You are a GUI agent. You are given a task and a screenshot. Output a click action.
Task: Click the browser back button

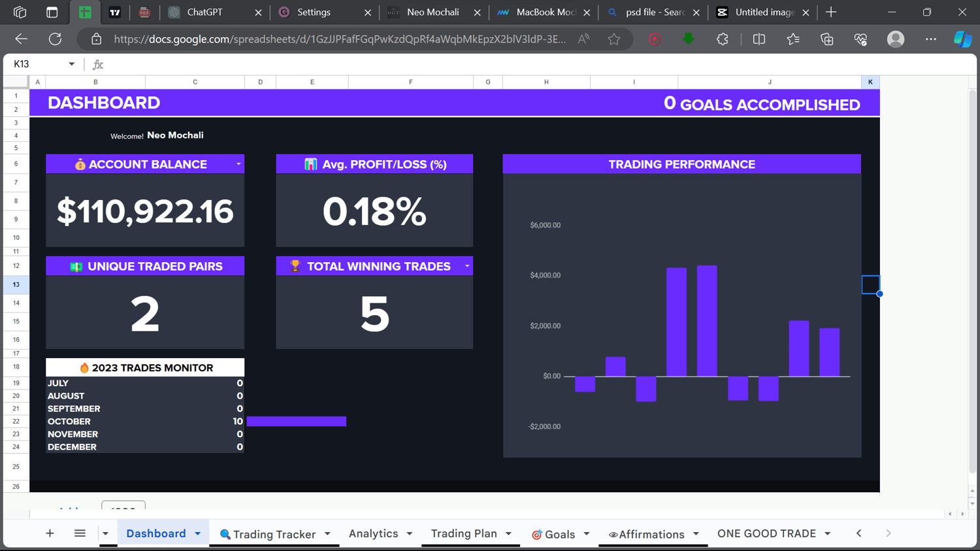pos(22,39)
